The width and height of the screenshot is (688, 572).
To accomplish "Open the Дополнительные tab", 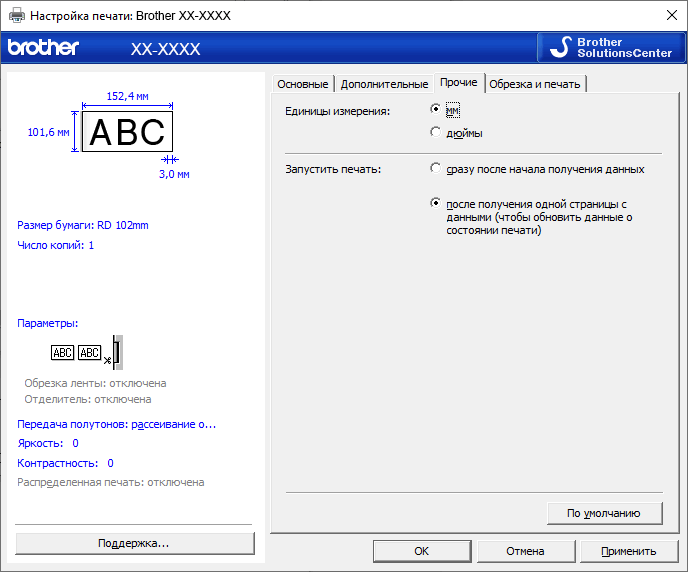I will tap(384, 84).
